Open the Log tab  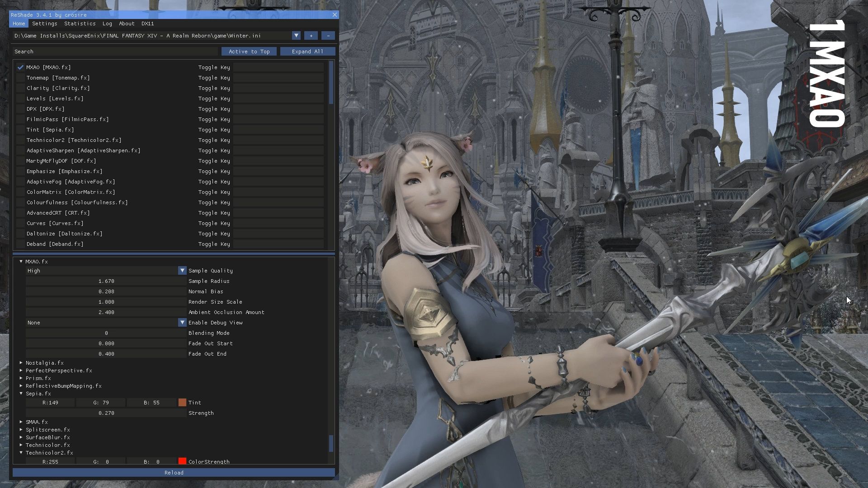tap(107, 23)
